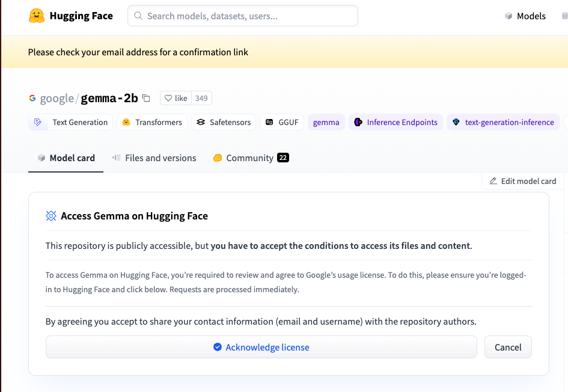Select the Transformers tag
The height and width of the screenshot is (392, 568).
click(x=152, y=122)
